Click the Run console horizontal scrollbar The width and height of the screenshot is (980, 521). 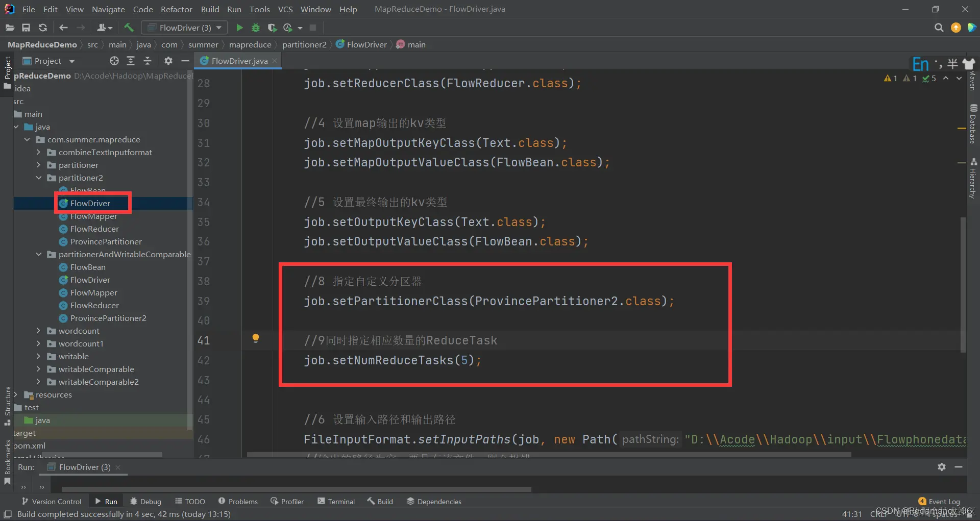click(296, 489)
